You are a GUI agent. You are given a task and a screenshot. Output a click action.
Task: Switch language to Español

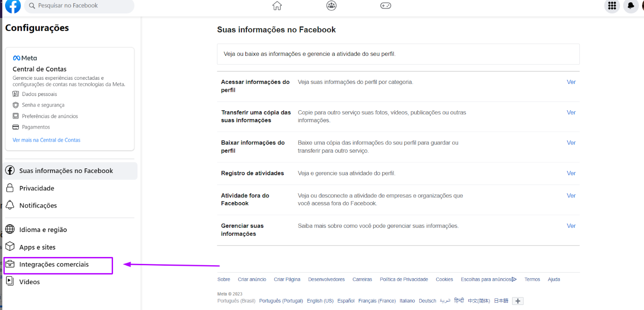click(x=346, y=301)
